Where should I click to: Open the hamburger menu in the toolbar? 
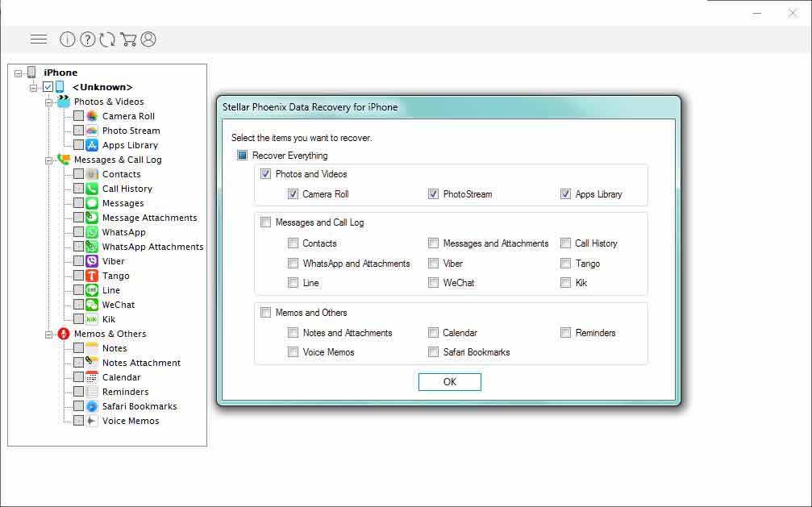39,39
